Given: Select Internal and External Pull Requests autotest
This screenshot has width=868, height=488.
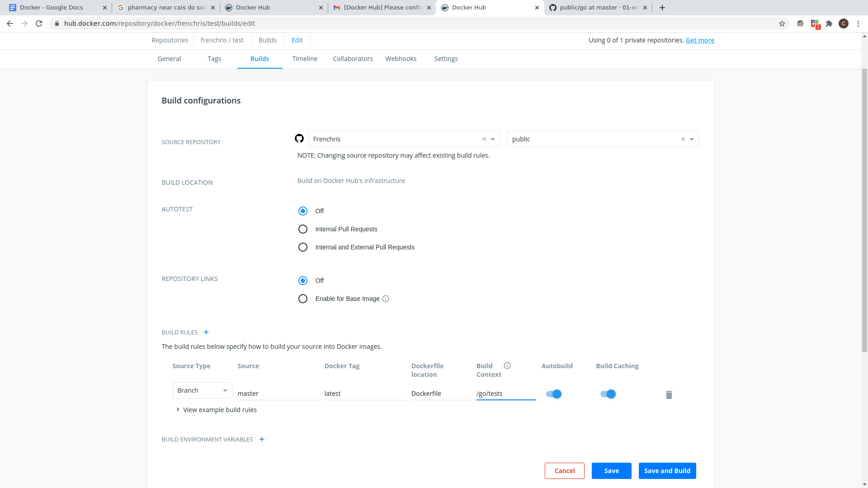Looking at the screenshot, I should point(303,247).
